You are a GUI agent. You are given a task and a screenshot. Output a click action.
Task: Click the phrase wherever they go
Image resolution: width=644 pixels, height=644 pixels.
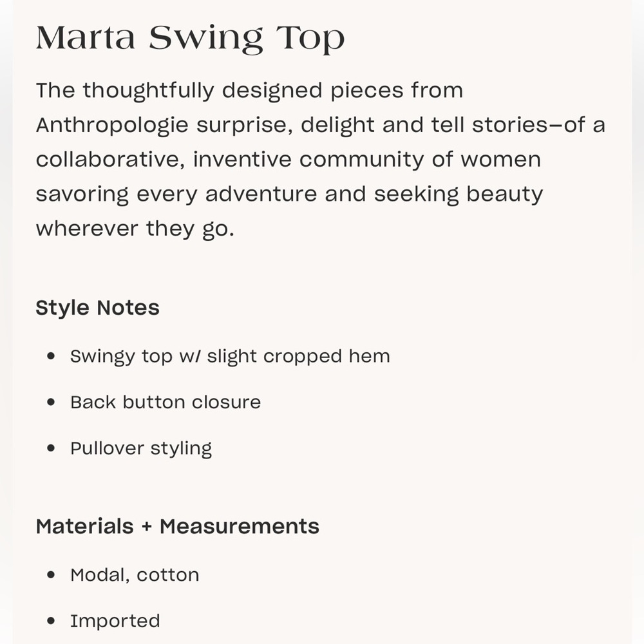135,229
